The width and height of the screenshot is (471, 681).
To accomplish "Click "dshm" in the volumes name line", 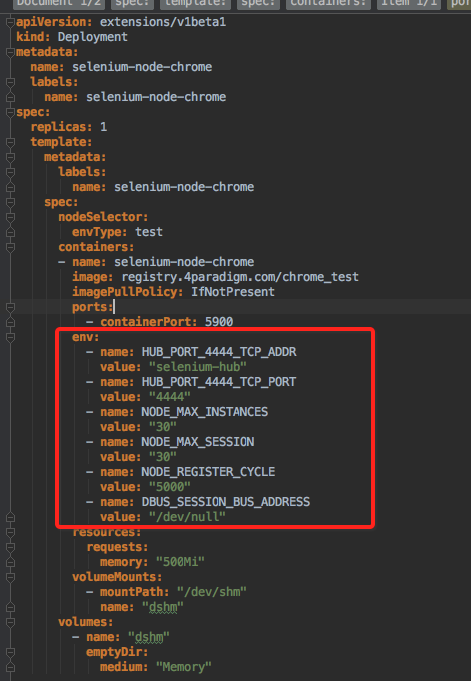I will pyautogui.click(x=149, y=637).
